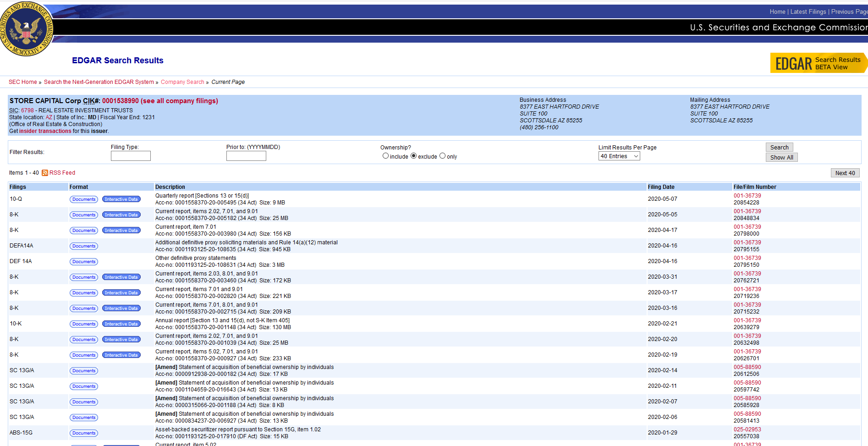Open Search the Next-Generation EDGAR System breadcrumb
The width and height of the screenshot is (868, 446).
tap(99, 82)
